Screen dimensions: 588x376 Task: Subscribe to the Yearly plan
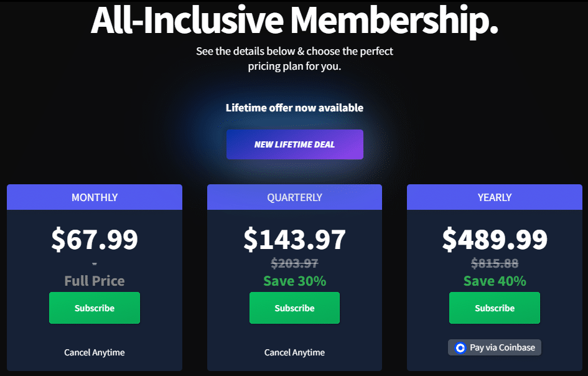pyautogui.click(x=495, y=308)
